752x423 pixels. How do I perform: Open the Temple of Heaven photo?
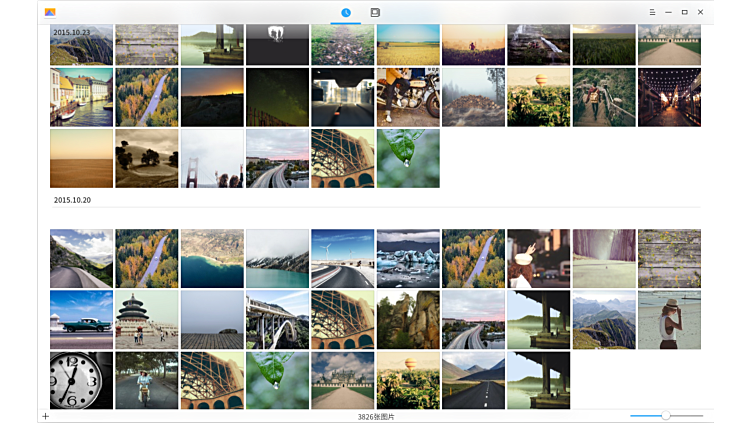click(x=147, y=319)
